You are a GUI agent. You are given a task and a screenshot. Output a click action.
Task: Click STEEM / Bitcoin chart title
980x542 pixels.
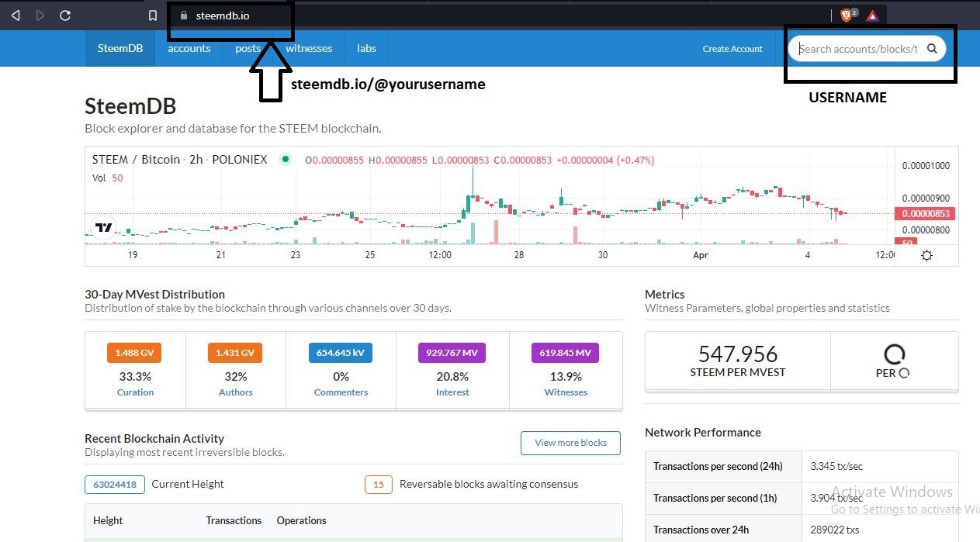(179, 160)
